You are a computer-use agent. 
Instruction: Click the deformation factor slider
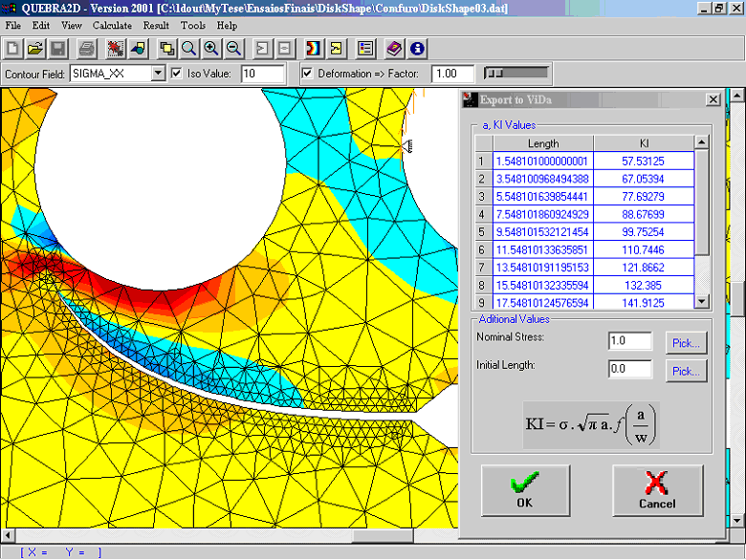coord(516,74)
